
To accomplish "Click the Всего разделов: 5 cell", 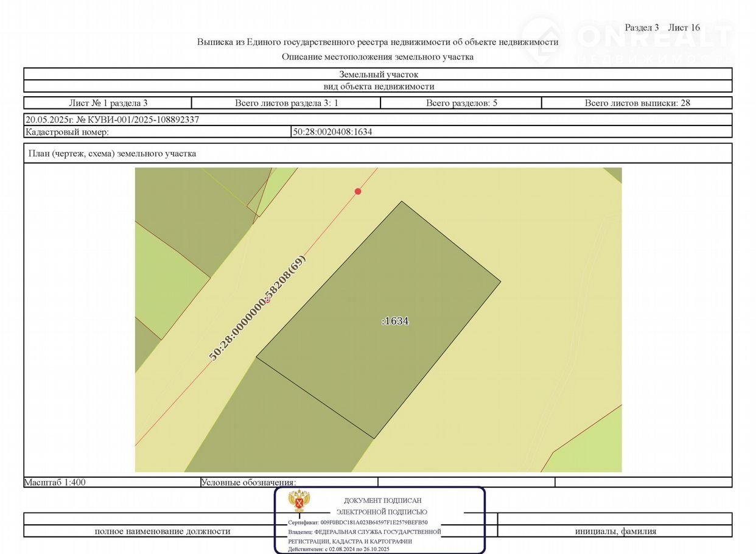I will [461, 103].
